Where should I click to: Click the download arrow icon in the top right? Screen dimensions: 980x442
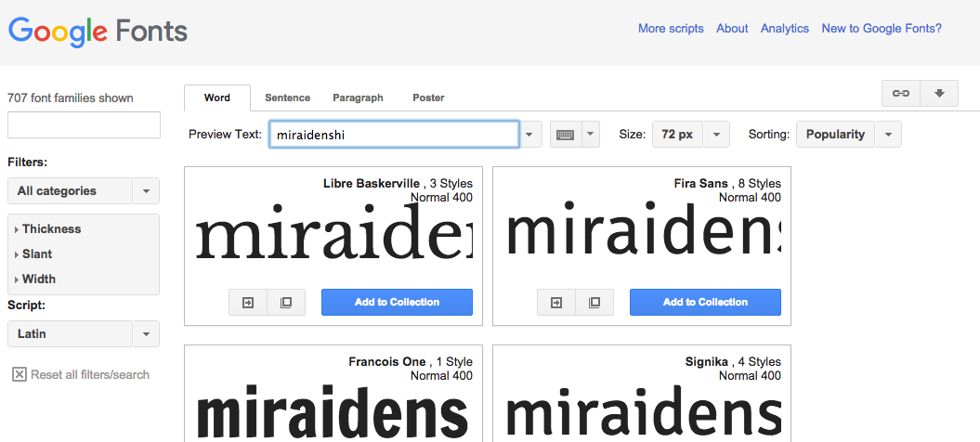[x=939, y=93]
